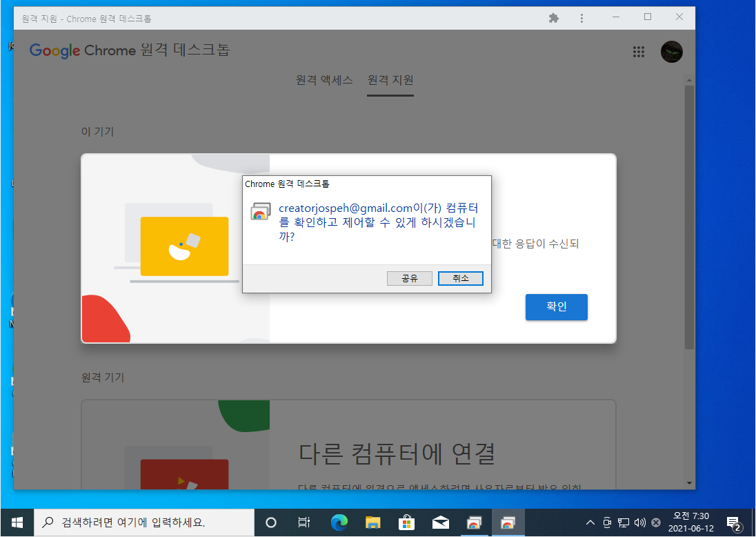Image resolution: width=756 pixels, height=537 pixels.
Task: Open Mail app from taskbar
Action: [440, 523]
